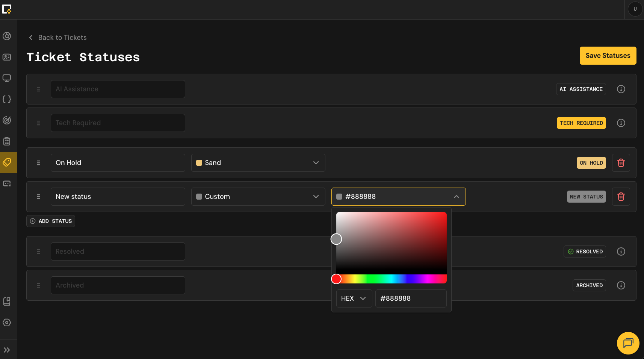Open the bookmark documentation icon in sidebar
Screen dimensions: 644x359
(7, 301)
